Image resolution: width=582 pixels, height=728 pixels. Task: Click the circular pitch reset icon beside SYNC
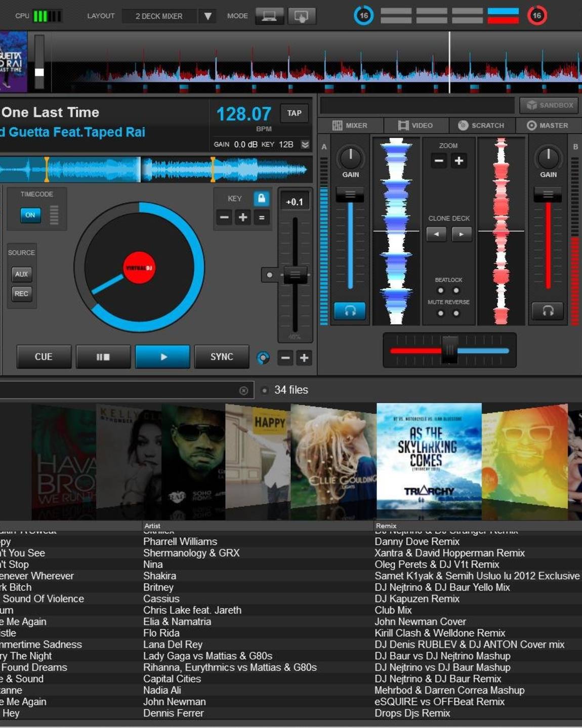pyautogui.click(x=263, y=358)
